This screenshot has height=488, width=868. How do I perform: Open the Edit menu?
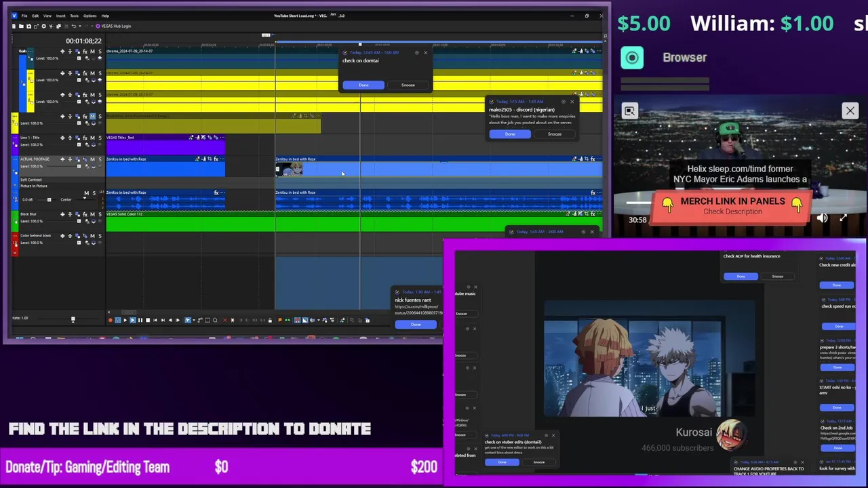click(35, 16)
